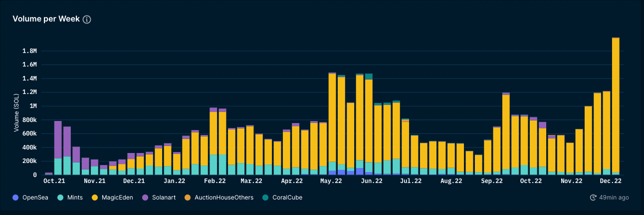
Task: Click the May.22 label on the x-axis
Action: [331, 181]
